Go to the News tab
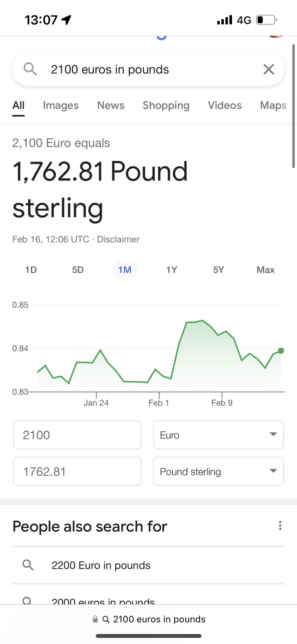 click(x=111, y=105)
